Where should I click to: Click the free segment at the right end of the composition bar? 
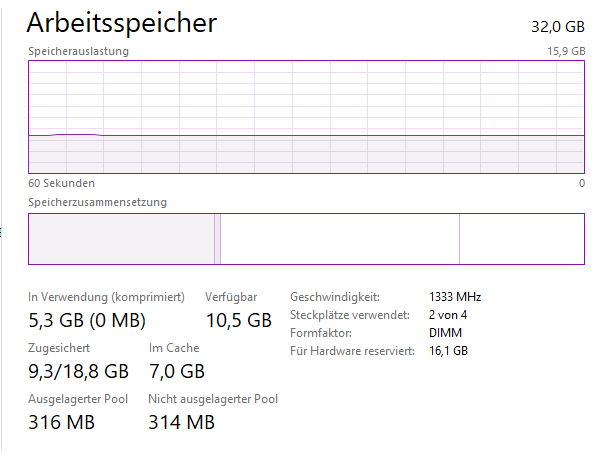click(x=521, y=239)
